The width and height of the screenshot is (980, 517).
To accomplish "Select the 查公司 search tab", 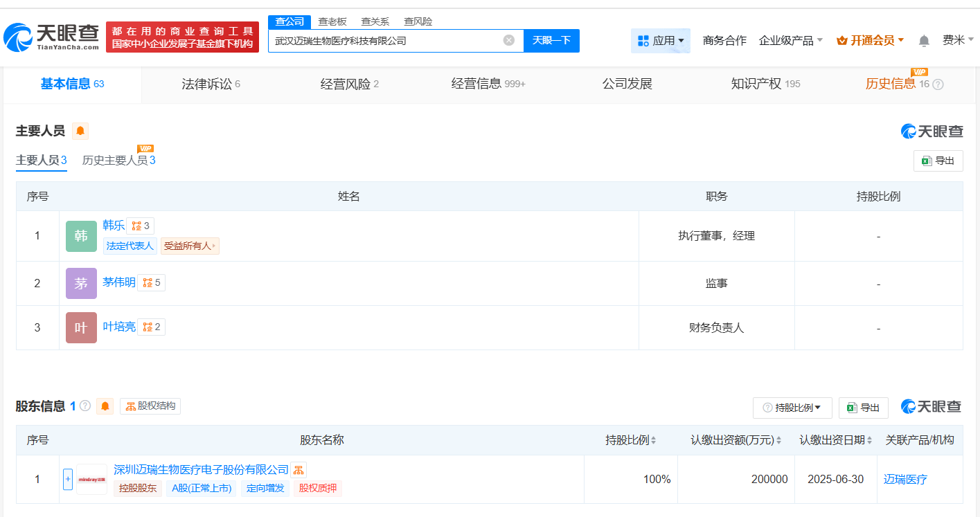I will click(x=289, y=21).
